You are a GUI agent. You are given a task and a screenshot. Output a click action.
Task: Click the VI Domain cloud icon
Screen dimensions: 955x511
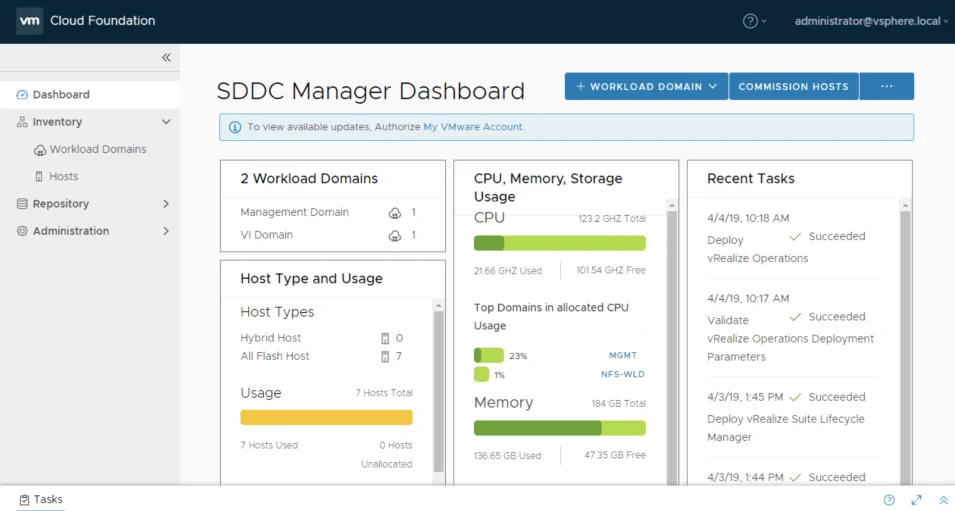pyautogui.click(x=395, y=236)
